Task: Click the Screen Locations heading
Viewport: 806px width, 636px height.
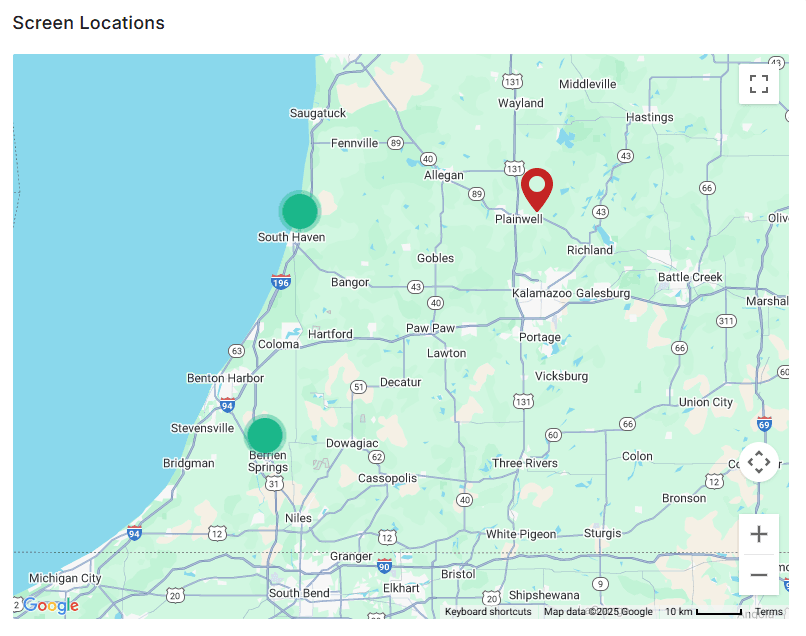Action: point(88,22)
